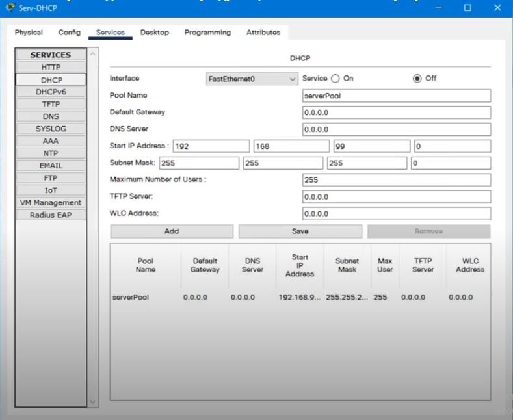This screenshot has width=513, height=420.
Task: Click the Save button
Action: 300,231
